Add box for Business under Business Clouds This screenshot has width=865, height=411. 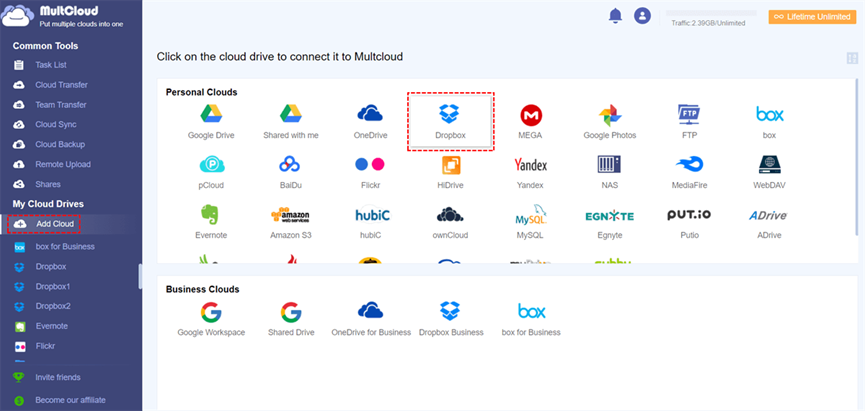pos(531,319)
